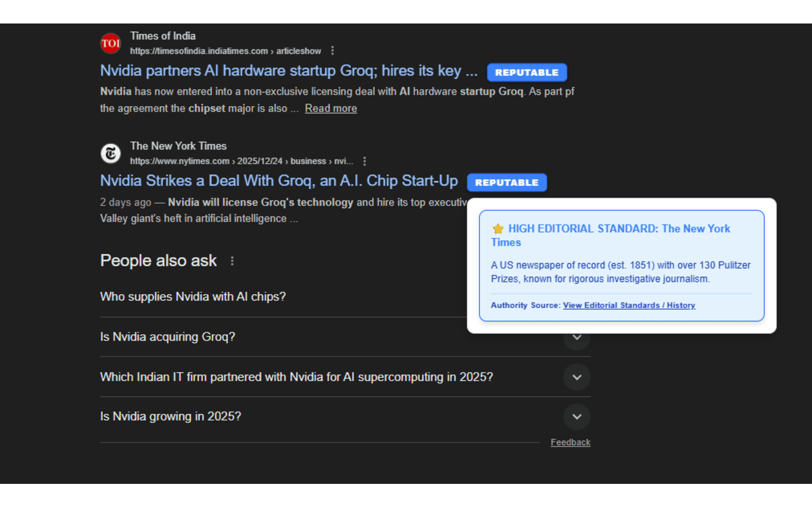Open the People also ask options menu
This screenshot has height=508, width=812.
(232, 261)
